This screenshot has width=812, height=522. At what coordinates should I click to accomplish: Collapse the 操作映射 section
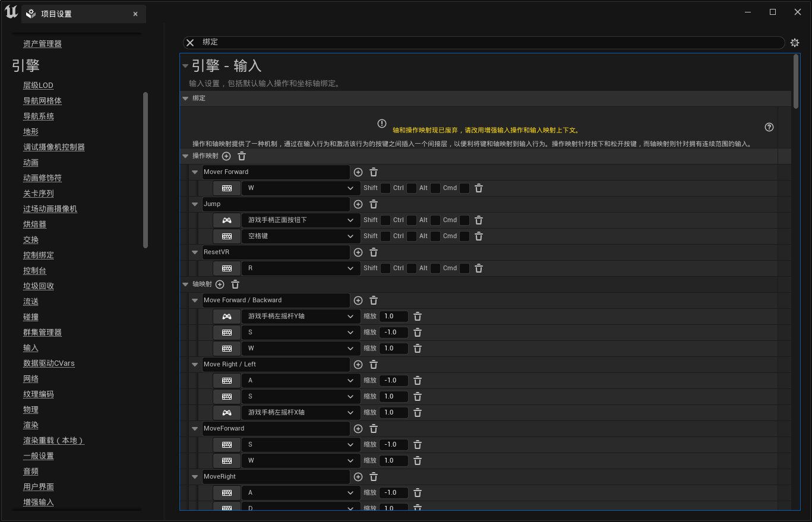[x=185, y=156]
